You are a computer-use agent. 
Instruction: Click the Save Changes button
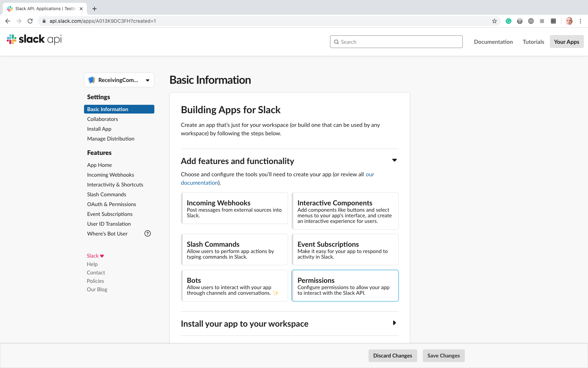[443, 356]
